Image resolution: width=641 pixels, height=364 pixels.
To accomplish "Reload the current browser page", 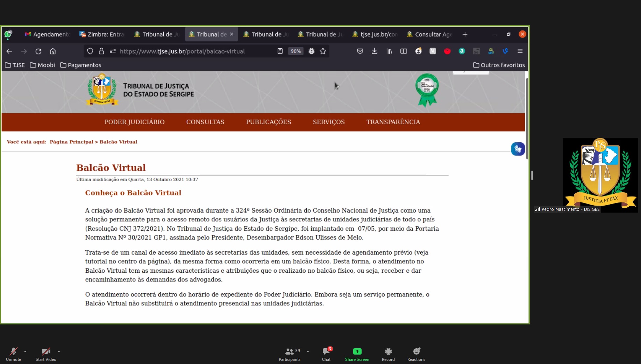I will coord(38,51).
